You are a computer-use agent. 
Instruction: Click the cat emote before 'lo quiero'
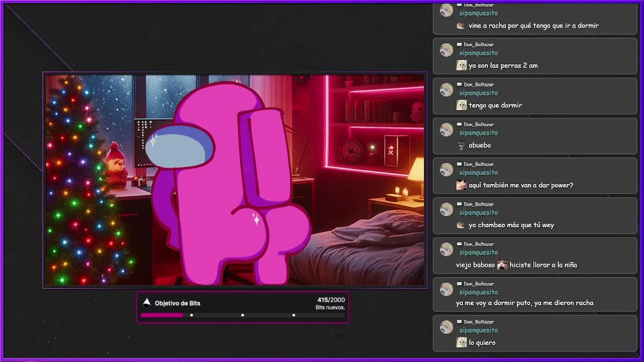click(x=461, y=342)
